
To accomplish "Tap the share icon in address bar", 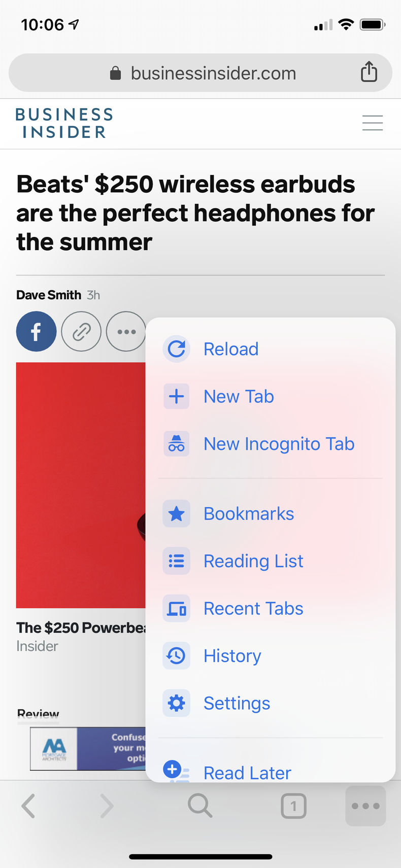I will (369, 72).
